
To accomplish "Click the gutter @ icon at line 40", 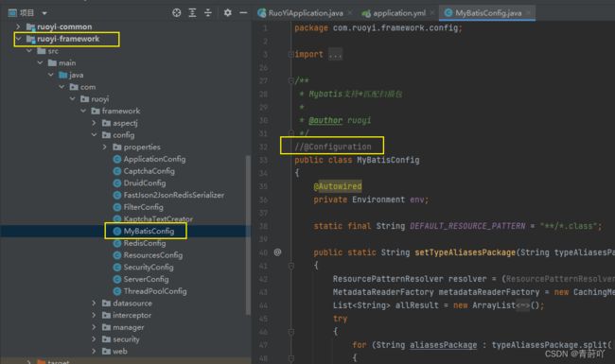I will pyautogui.click(x=277, y=252).
